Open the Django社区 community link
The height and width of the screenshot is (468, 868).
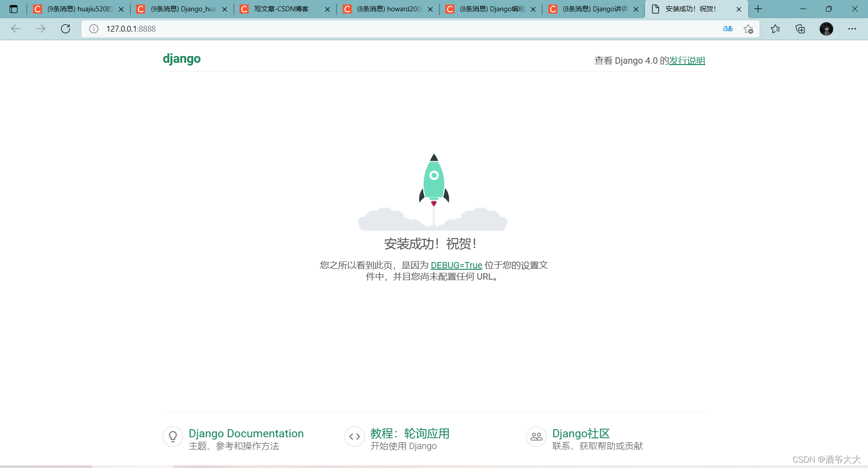pos(581,433)
